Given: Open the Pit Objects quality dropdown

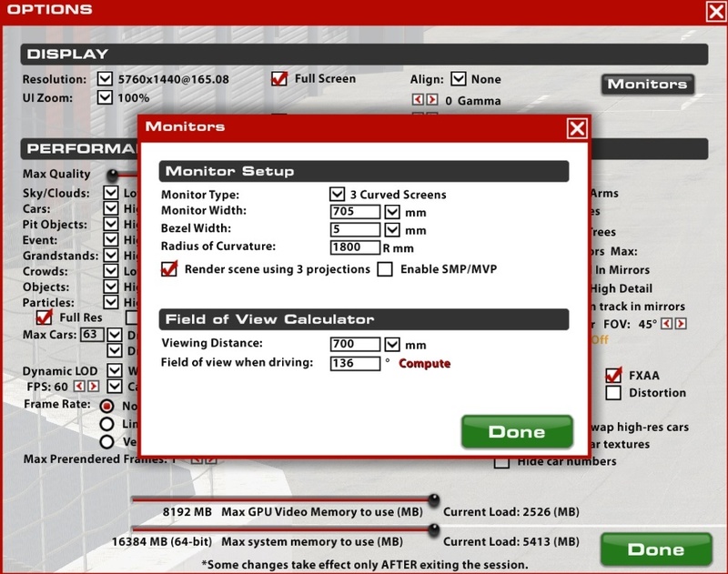Looking at the screenshot, I should pos(111,224).
